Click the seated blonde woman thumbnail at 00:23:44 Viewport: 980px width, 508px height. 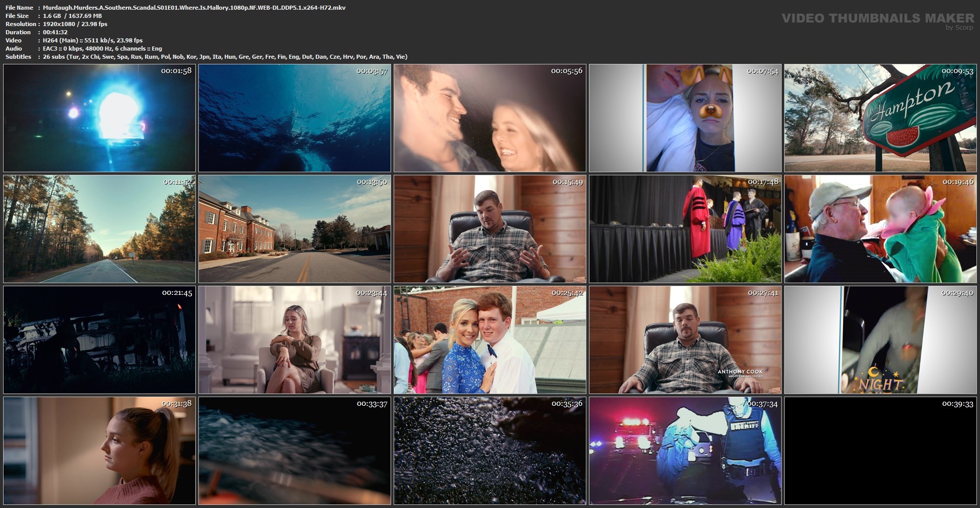pyautogui.click(x=295, y=340)
